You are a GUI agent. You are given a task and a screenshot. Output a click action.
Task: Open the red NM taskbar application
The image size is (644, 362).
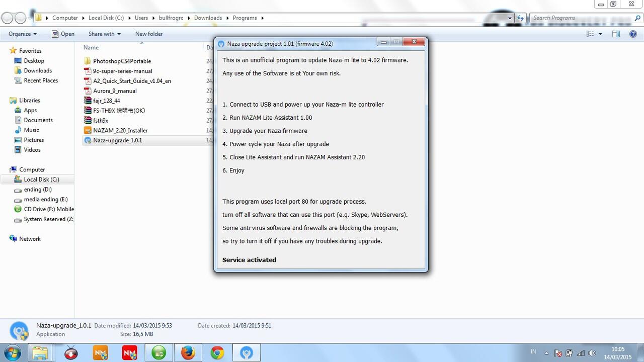pos(130,353)
